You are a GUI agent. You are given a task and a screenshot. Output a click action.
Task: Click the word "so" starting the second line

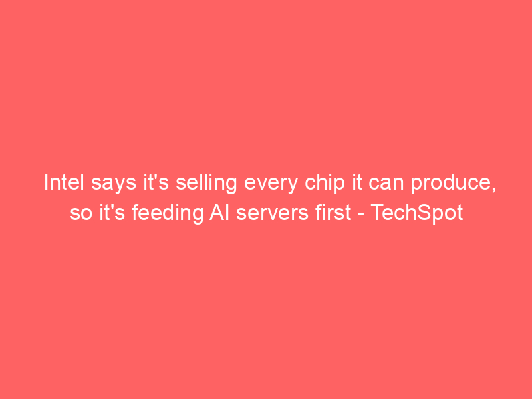point(81,214)
